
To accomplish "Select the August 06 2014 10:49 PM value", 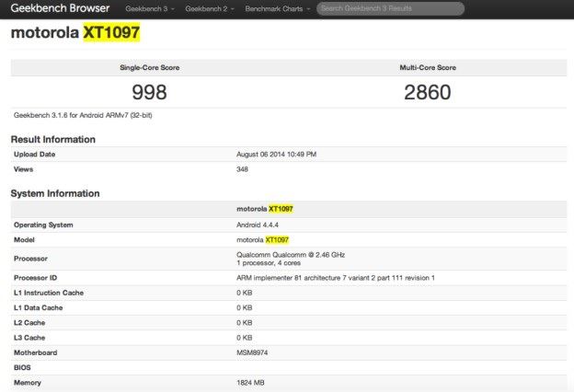I will [x=276, y=155].
